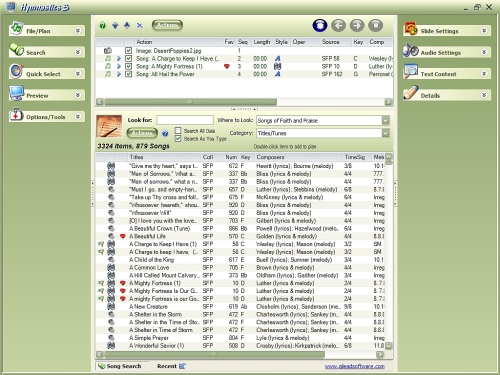
Task: Expand the Text Content chevron
Action: click(484, 73)
